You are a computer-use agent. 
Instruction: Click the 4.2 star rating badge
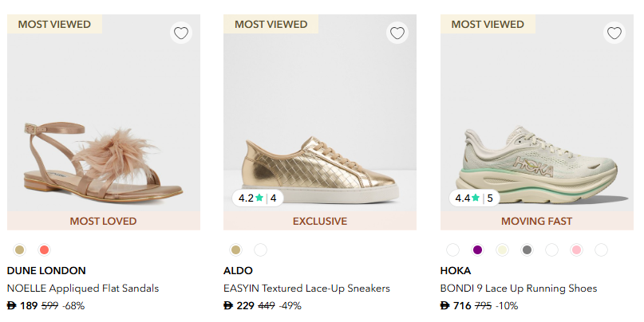(258, 198)
